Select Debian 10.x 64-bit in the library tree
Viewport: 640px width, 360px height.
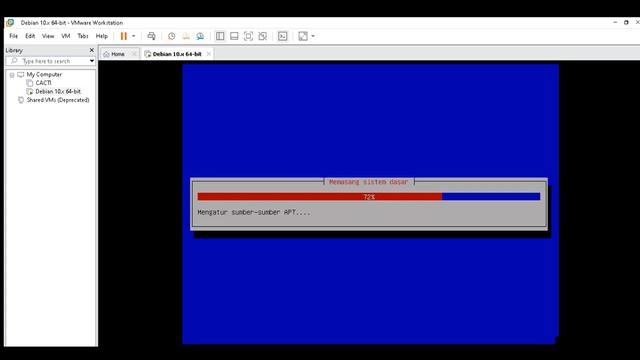click(58, 91)
